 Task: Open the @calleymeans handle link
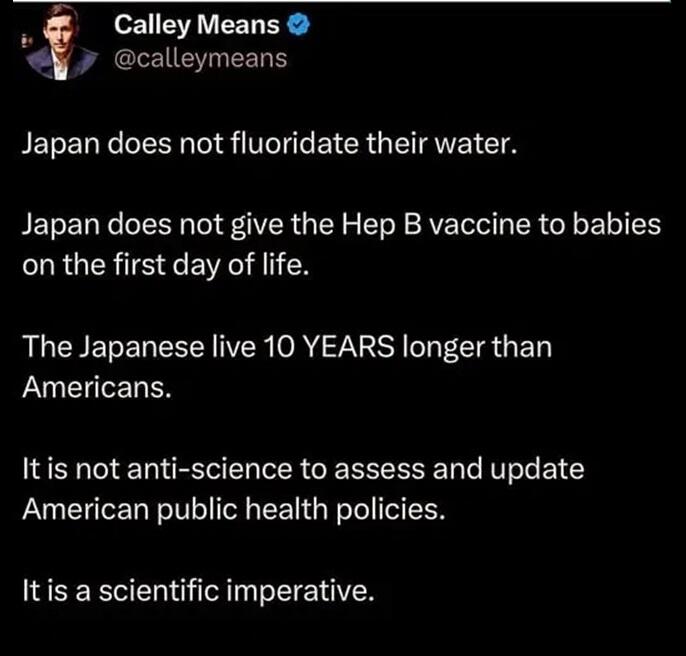tap(201, 58)
